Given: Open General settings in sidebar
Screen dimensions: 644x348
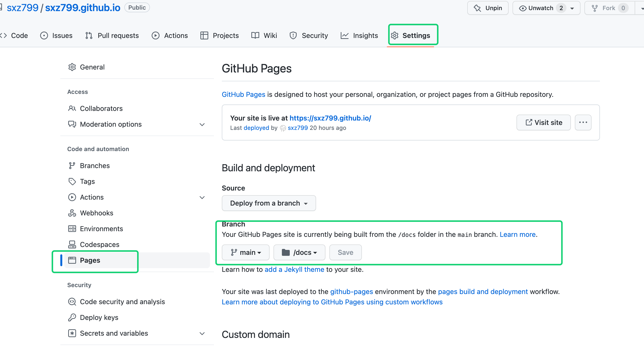Looking at the screenshot, I should pyautogui.click(x=137, y=67).
